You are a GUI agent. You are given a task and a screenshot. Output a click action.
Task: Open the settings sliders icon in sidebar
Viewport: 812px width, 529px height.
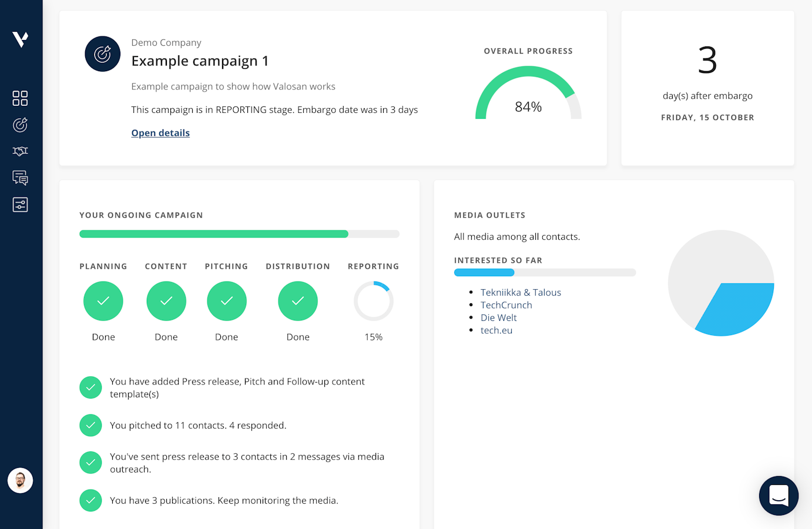pyautogui.click(x=20, y=205)
